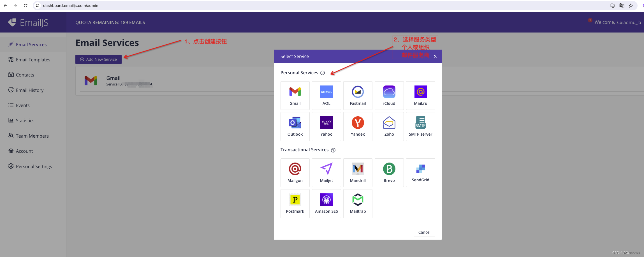Click Add New Service button

(98, 59)
